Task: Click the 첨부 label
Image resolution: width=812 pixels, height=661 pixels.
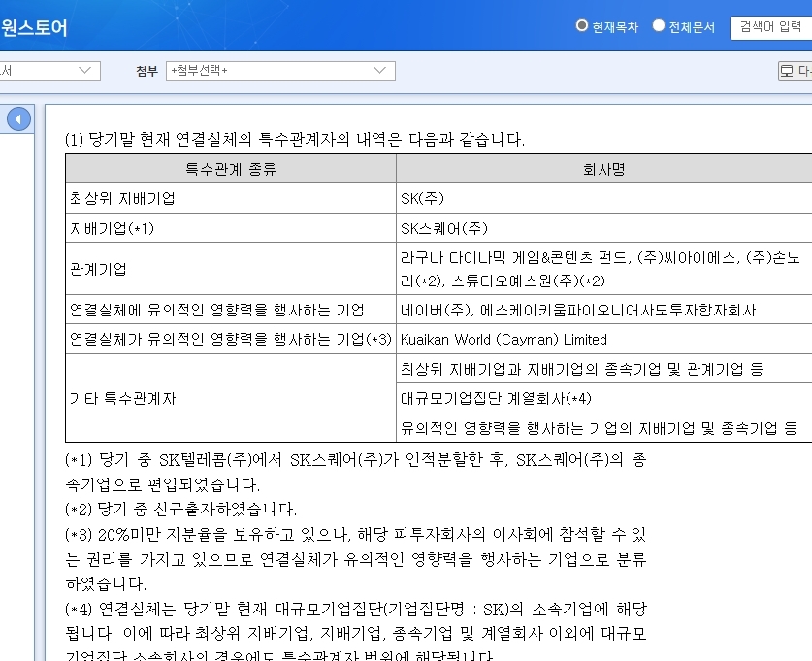Action: click(146, 71)
